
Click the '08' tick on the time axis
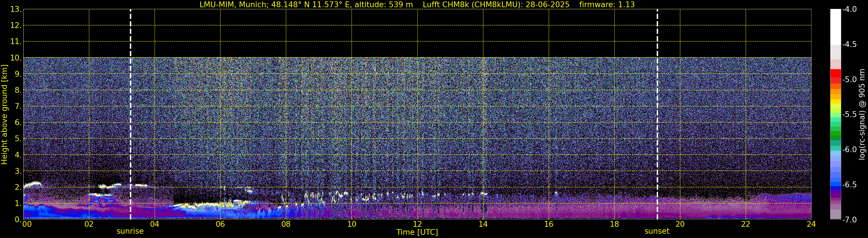[286, 224]
